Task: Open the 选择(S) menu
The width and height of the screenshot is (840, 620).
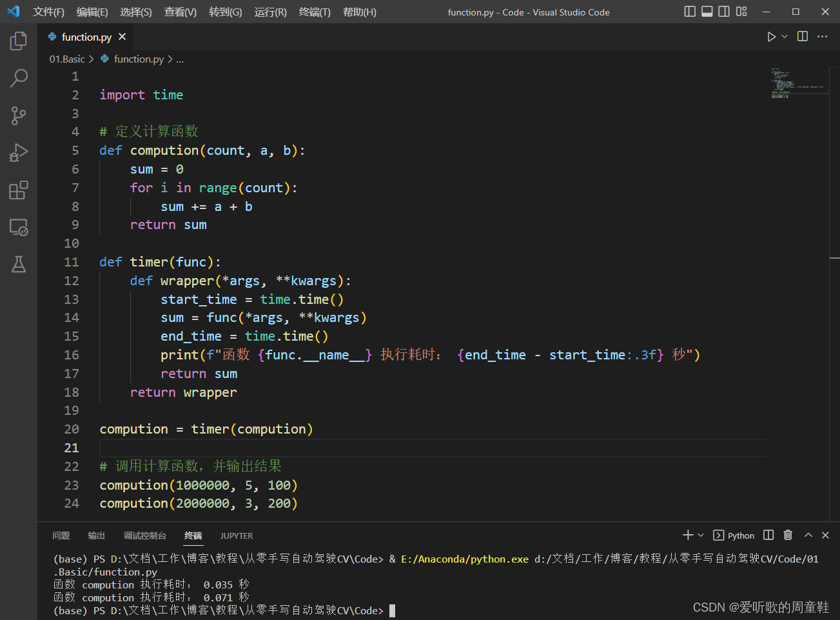Action: pyautogui.click(x=136, y=12)
